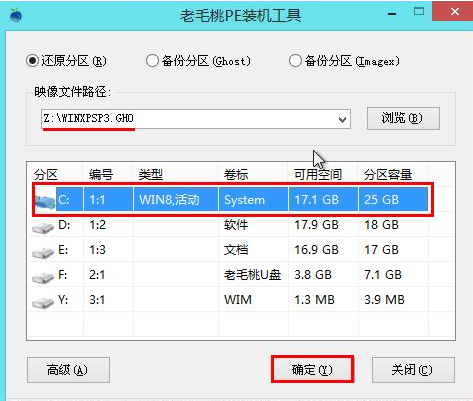Click the 16.9 GB free space cell
Viewport: 473px width, 401px height.
click(316, 250)
